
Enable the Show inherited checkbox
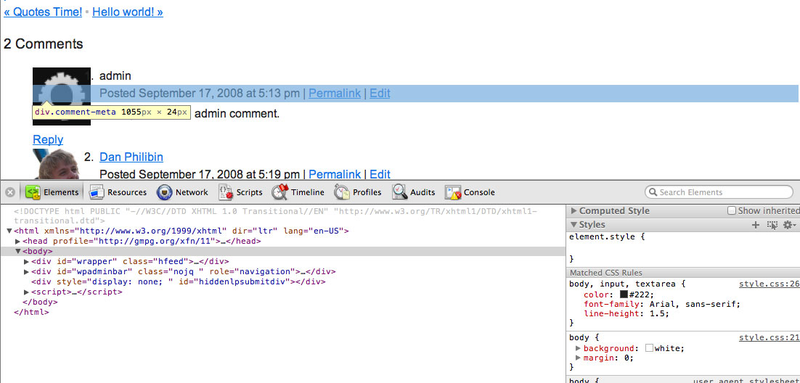click(731, 211)
